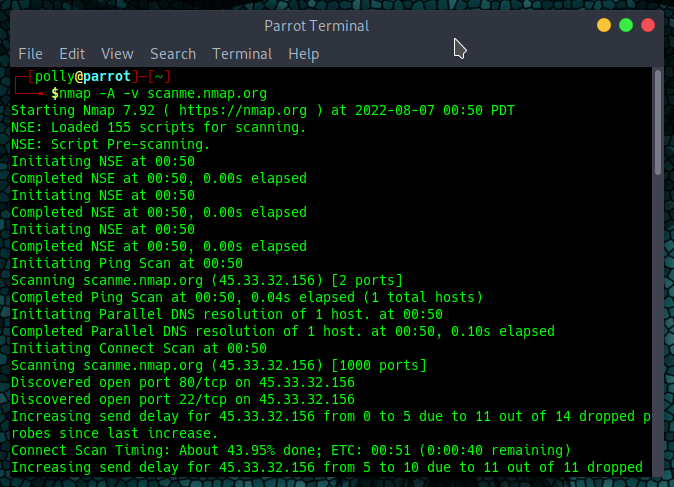This screenshot has height=487, width=674.
Task: Click the 'NSE: Loaded 155 scripts' line
Action: point(158,127)
